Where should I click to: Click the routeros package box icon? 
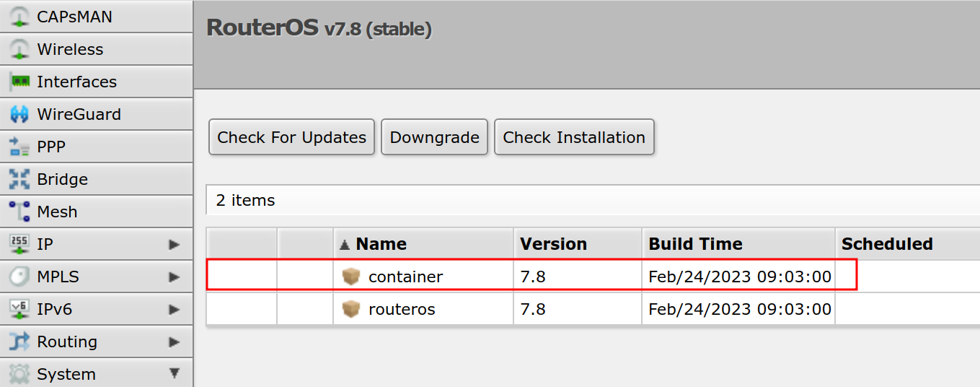tap(351, 310)
